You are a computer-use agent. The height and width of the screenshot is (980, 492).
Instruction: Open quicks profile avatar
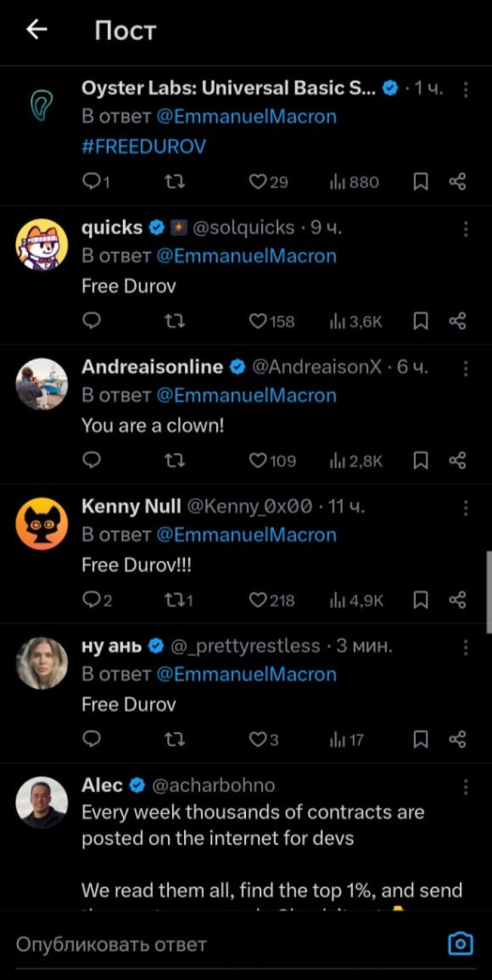click(x=41, y=245)
